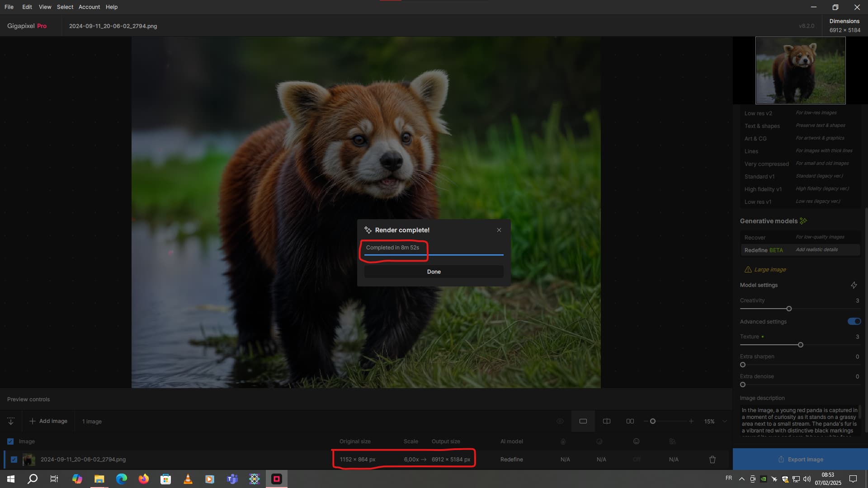Image resolution: width=868 pixels, height=488 pixels.
Task: Select the Recover generative model
Action: pyautogui.click(x=755, y=237)
